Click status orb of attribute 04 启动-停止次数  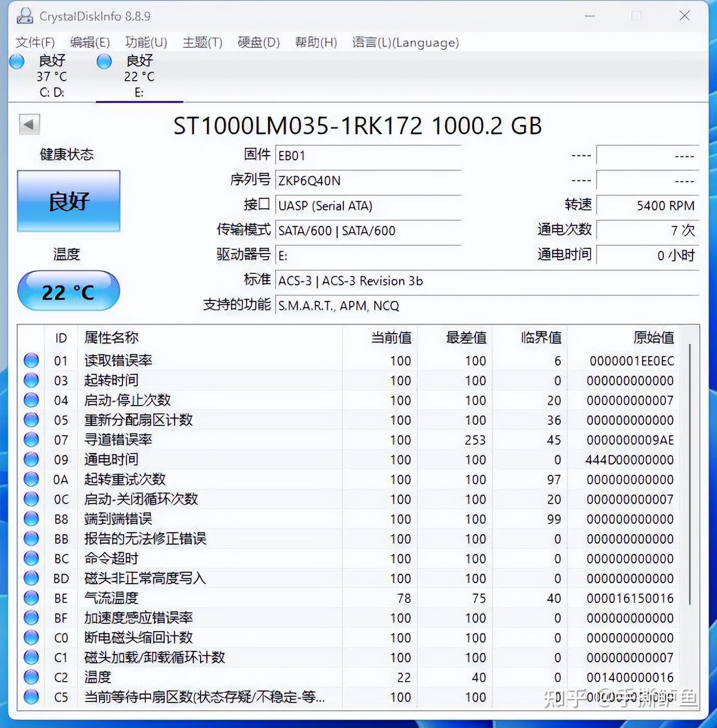click(x=31, y=400)
